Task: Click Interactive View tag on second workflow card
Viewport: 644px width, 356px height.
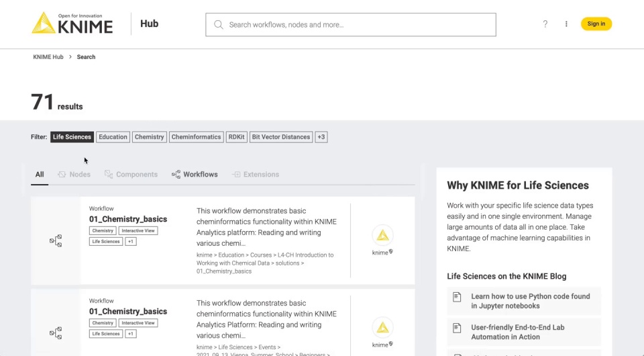Action: 138,322
